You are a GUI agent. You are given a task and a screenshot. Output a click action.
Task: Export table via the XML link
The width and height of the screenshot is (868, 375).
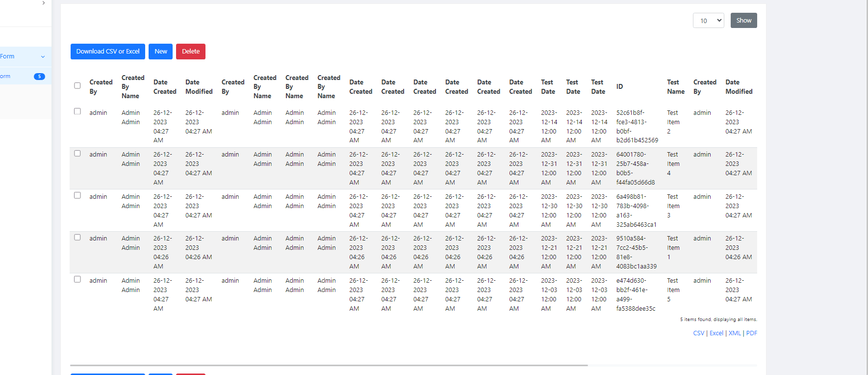coord(735,333)
